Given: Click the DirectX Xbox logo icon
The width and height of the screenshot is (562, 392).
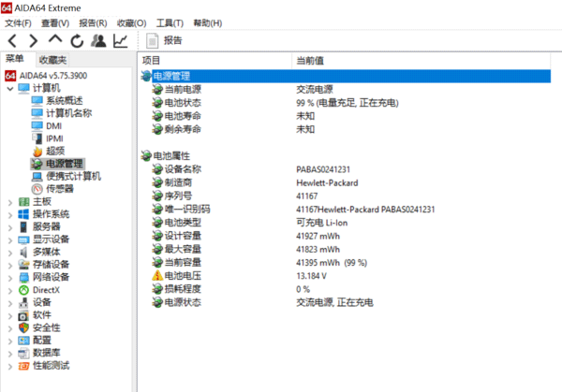Looking at the screenshot, I should pyautogui.click(x=23, y=290).
